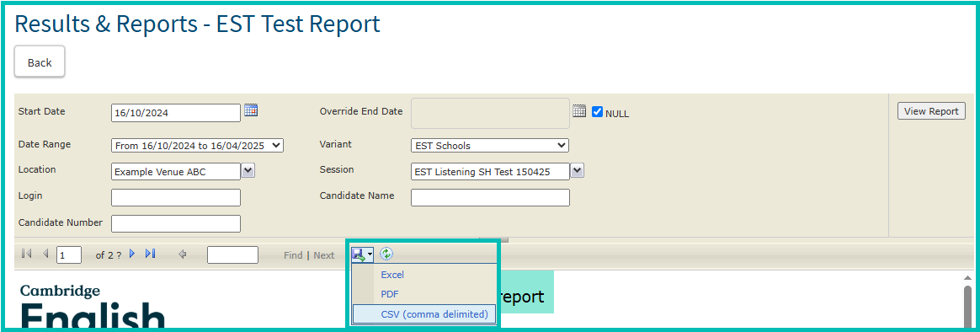
Task: Click the report vertical scrollbar thumb
Action: [967, 307]
